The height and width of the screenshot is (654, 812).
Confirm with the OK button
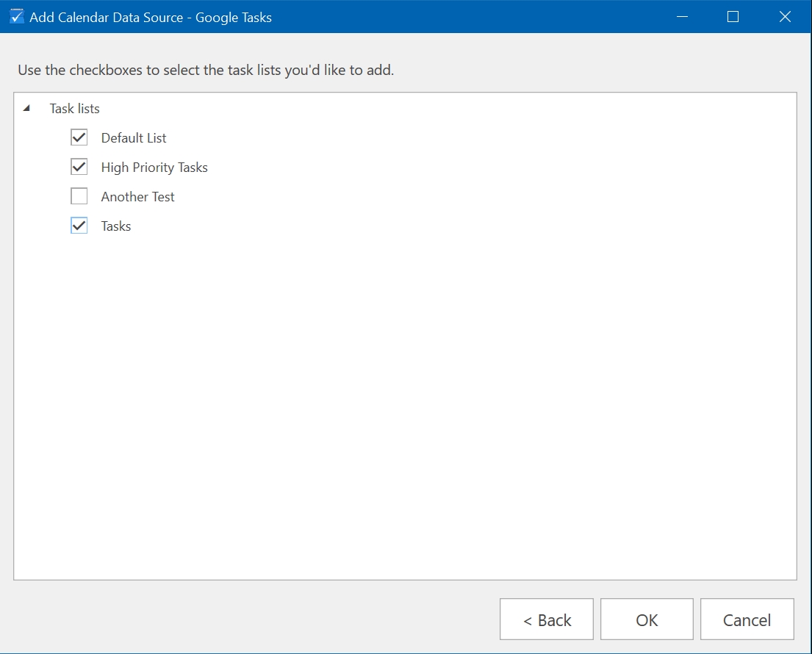(647, 619)
